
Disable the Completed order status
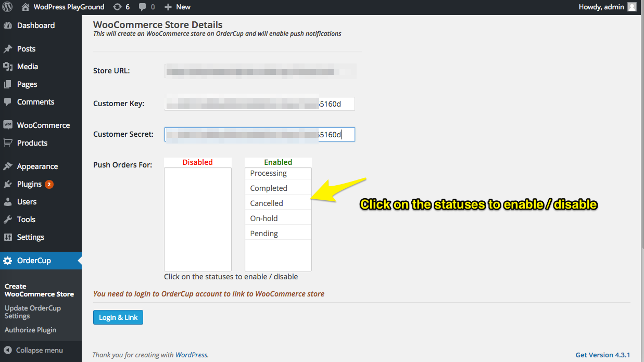[x=278, y=188]
